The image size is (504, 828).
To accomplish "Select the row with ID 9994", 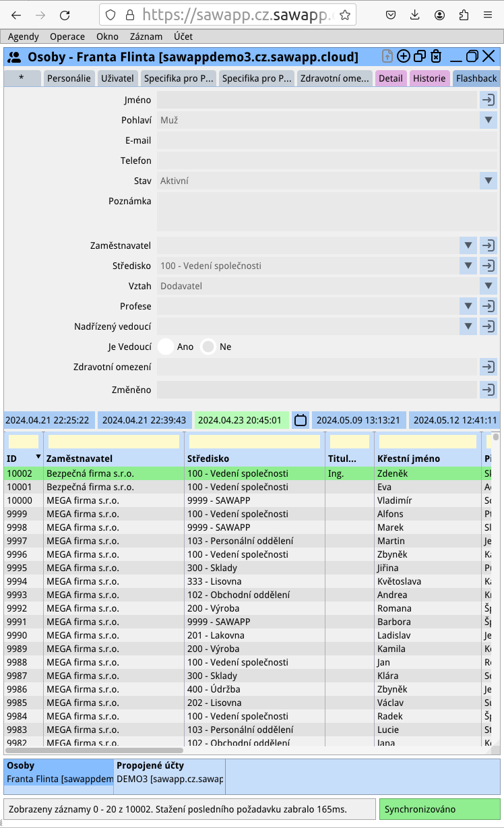I will (247, 581).
